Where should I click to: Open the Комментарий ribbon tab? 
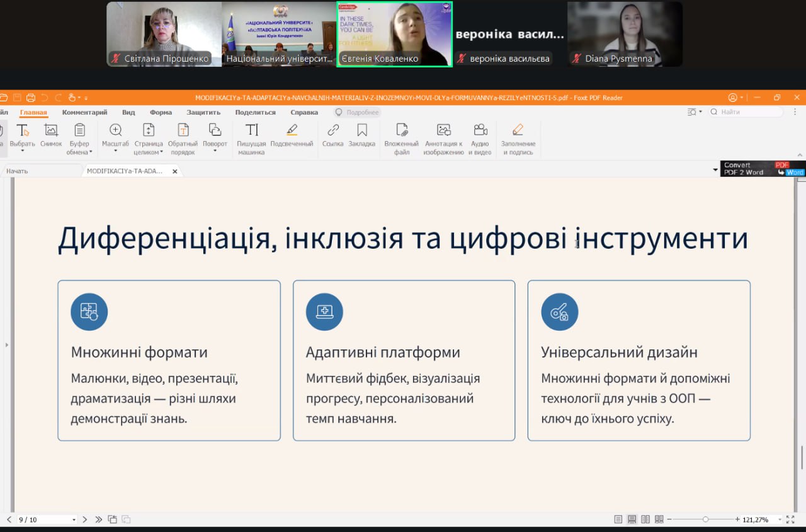pos(84,113)
